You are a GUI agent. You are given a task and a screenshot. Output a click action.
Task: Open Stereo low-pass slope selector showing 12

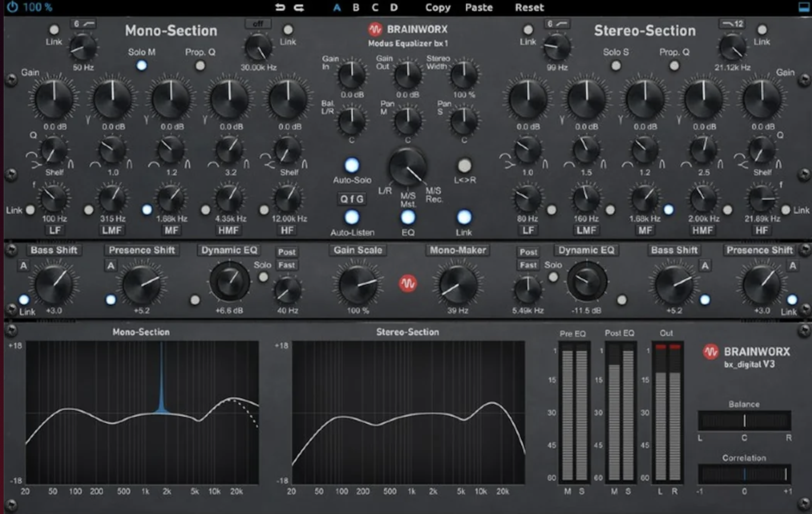(732, 24)
